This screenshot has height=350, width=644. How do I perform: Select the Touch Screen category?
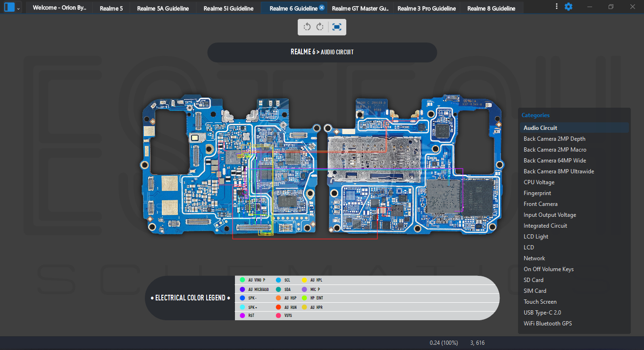tap(574, 302)
